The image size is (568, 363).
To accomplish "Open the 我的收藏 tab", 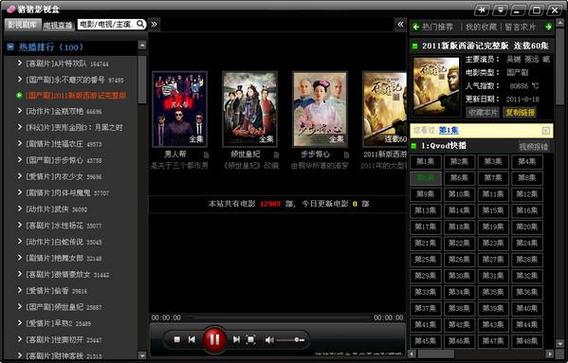I will click(x=481, y=27).
